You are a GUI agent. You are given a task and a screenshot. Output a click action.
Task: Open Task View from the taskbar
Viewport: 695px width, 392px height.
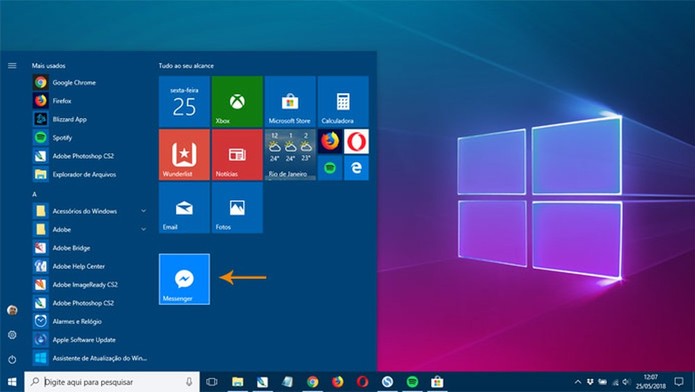coord(212,382)
